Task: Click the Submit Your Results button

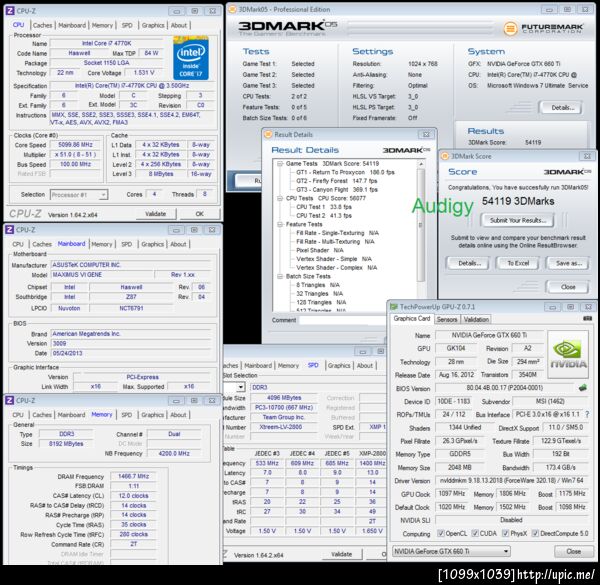Action: pos(518,220)
